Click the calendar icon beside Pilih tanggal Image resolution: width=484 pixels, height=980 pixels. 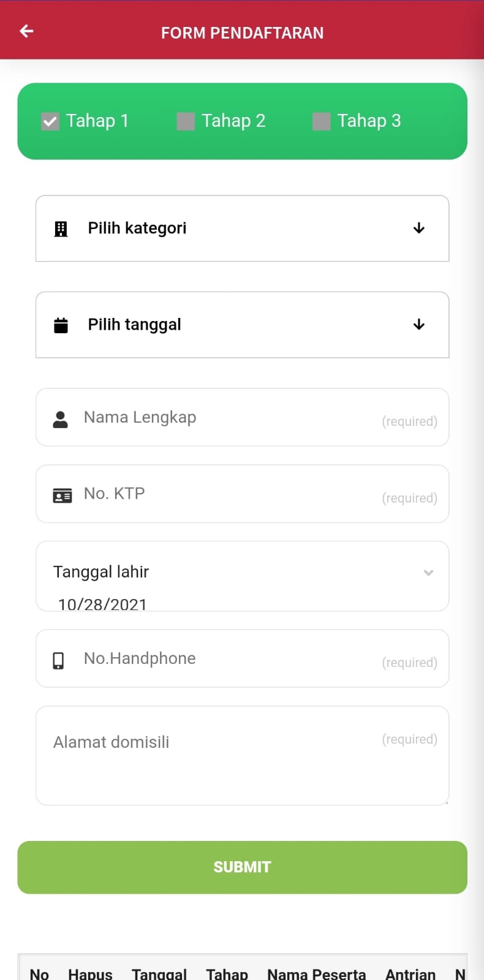[61, 325]
